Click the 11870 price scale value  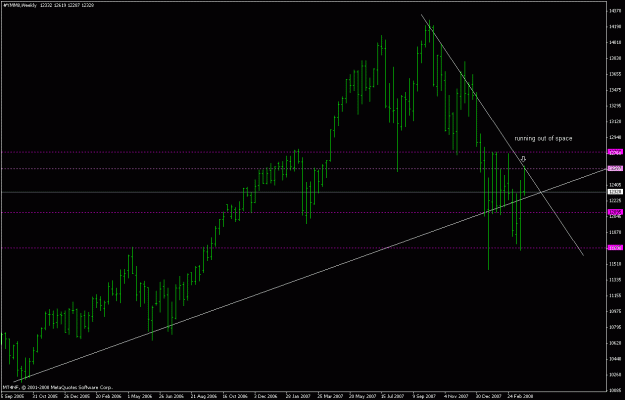pyautogui.click(x=614, y=232)
